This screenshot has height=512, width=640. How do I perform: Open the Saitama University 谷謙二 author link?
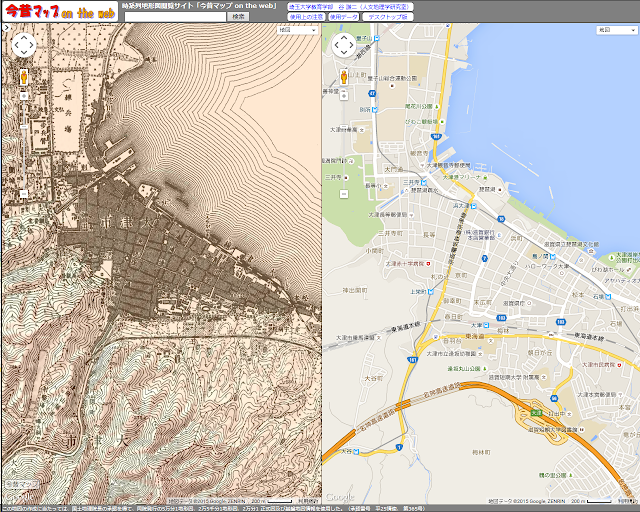pos(350,7)
